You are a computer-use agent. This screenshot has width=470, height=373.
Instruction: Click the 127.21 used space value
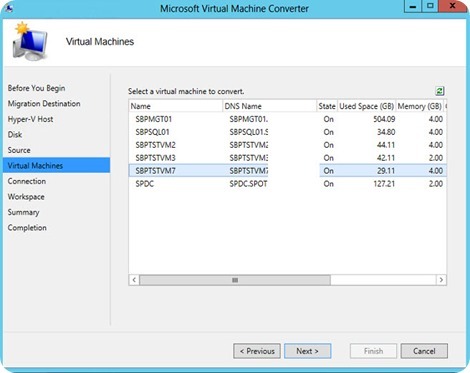pyautogui.click(x=384, y=184)
